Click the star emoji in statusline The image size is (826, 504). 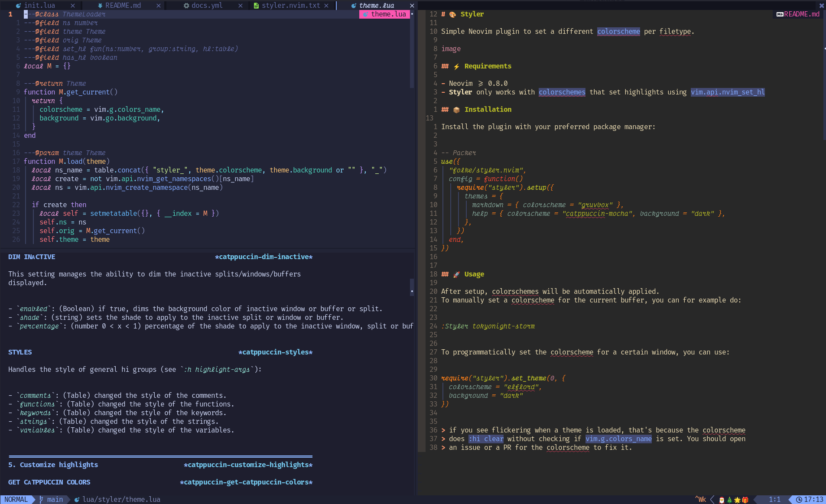point(737,500)
